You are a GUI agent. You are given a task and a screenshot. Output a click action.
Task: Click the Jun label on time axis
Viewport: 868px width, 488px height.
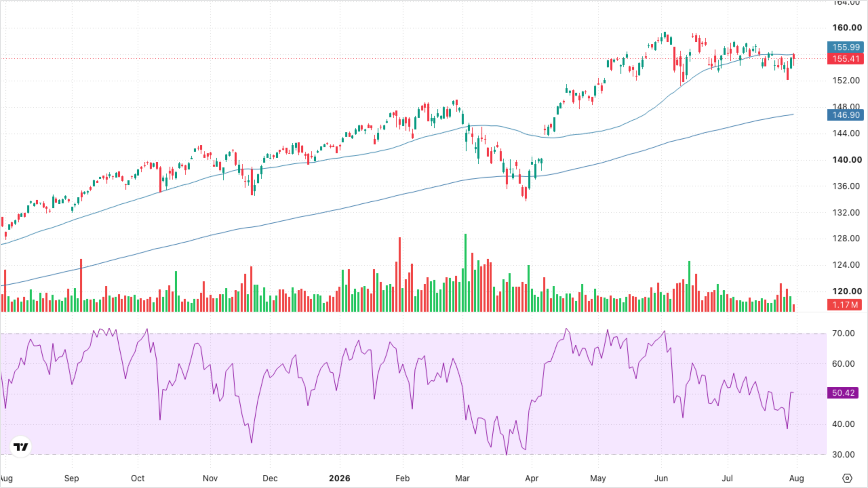click(x=661, y=478)
